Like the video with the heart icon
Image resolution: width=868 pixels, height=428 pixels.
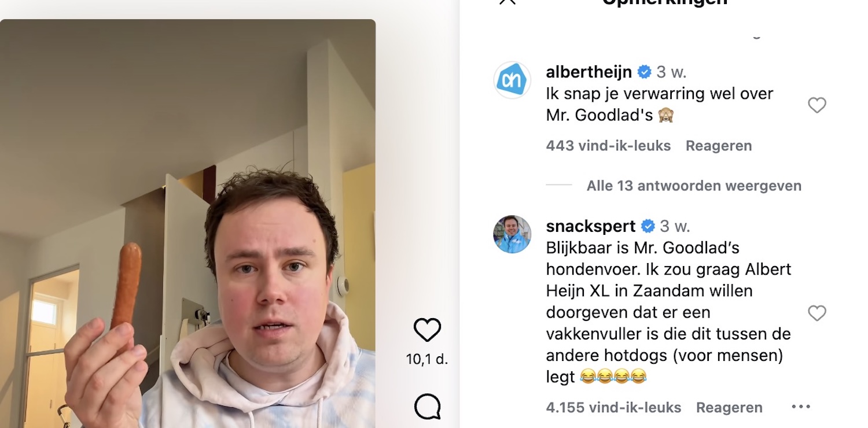pyautogui.click(x=428, y=330)
